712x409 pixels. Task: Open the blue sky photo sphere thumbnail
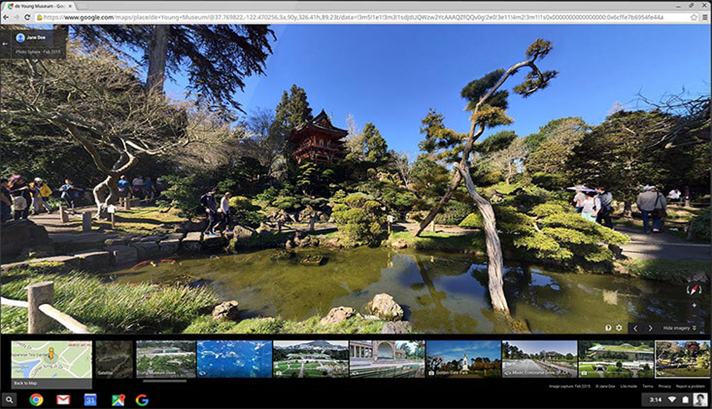click(234, 359)
